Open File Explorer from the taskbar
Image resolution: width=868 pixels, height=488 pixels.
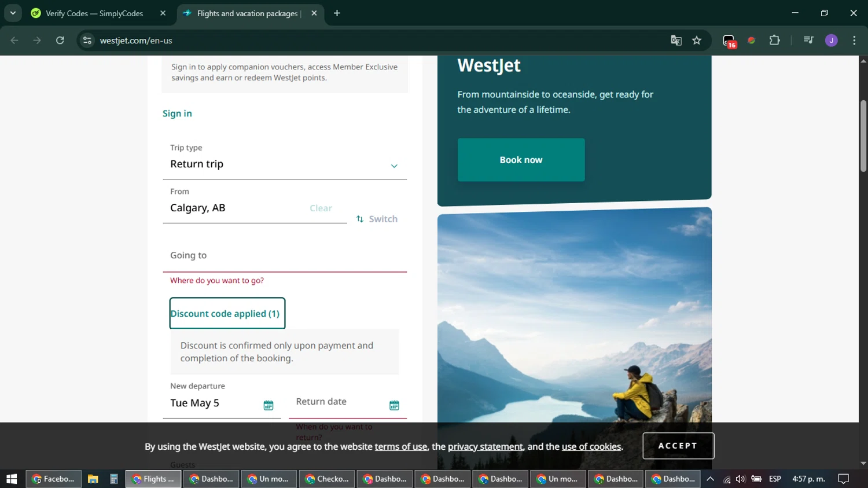[93, 479]
